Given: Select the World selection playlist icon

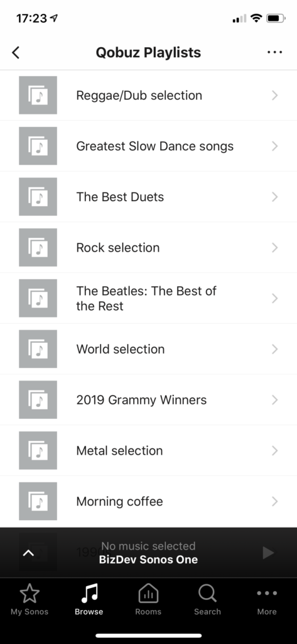Looking at the screenshot, I should (38, 349).
